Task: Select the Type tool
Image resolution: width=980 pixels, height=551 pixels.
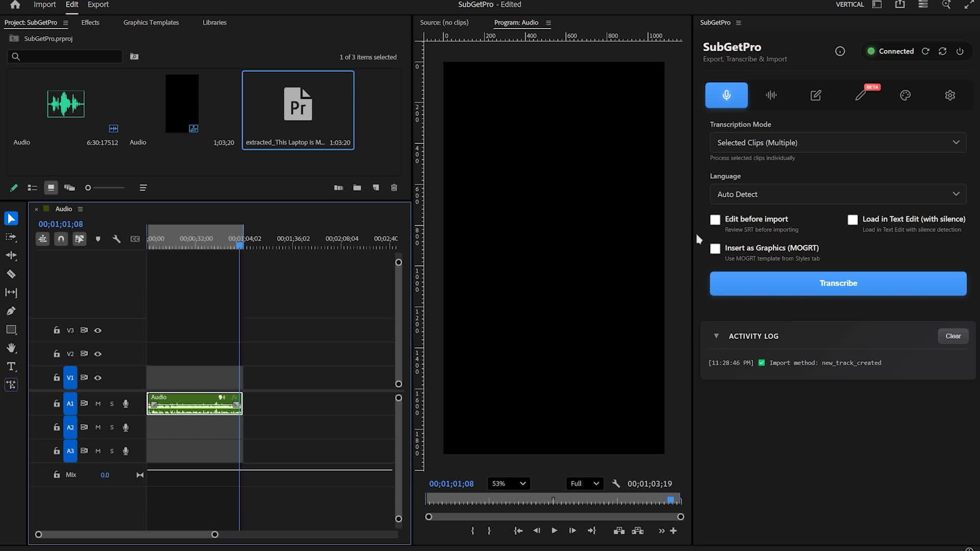Action: click(11, 367)
